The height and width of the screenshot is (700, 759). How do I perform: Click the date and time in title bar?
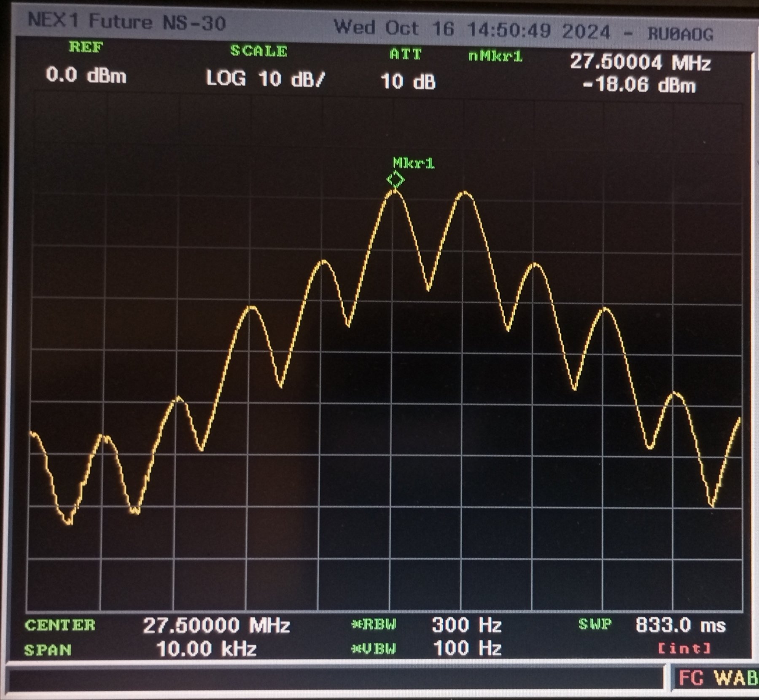[472, 30]
